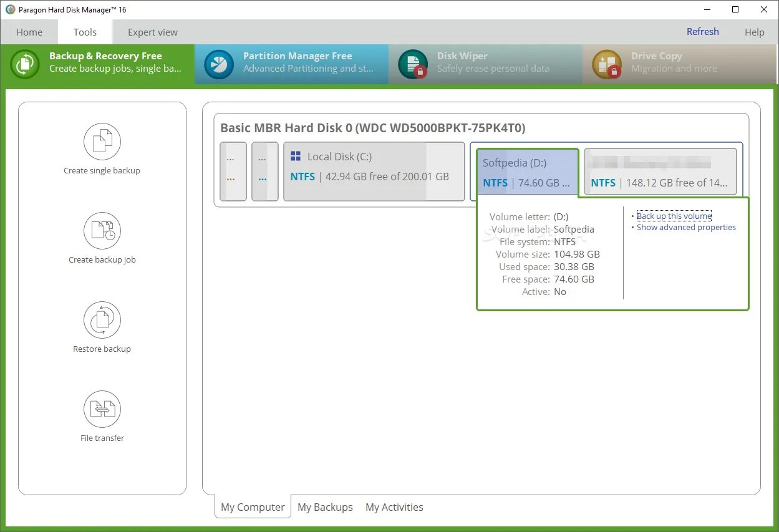The height and width of the screenshot is (532, 779).
Task: Switch to the My Computer tab
Action: coord(253,507)
